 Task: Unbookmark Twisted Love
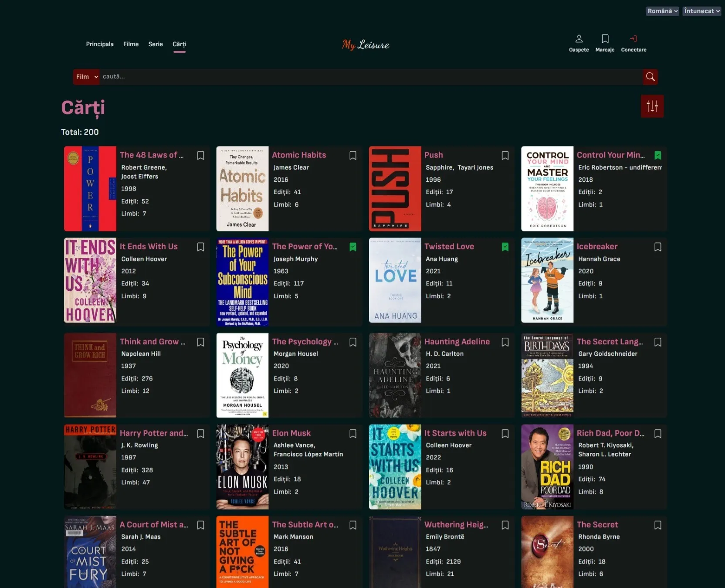click(505, 247)
